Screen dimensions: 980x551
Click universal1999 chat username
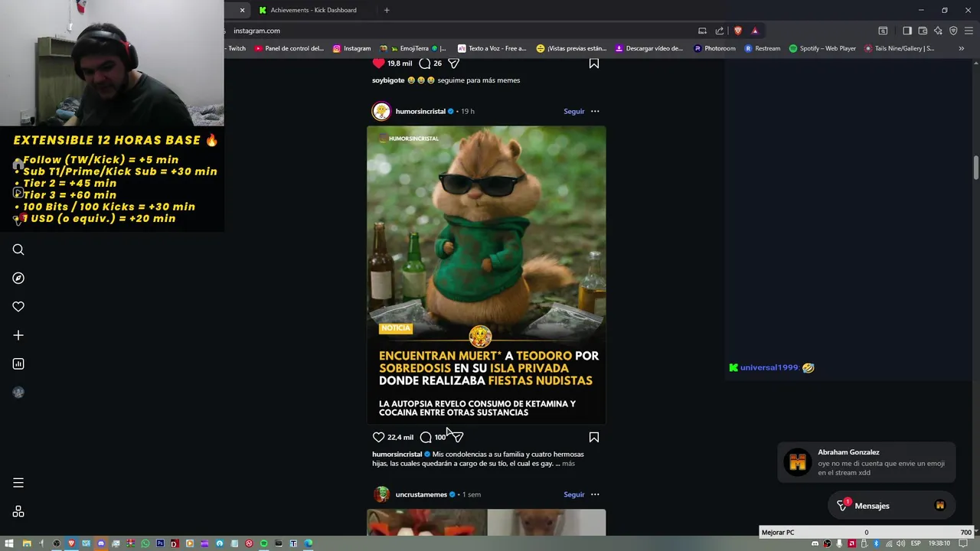pyautogui.click(x=769, y=367)
